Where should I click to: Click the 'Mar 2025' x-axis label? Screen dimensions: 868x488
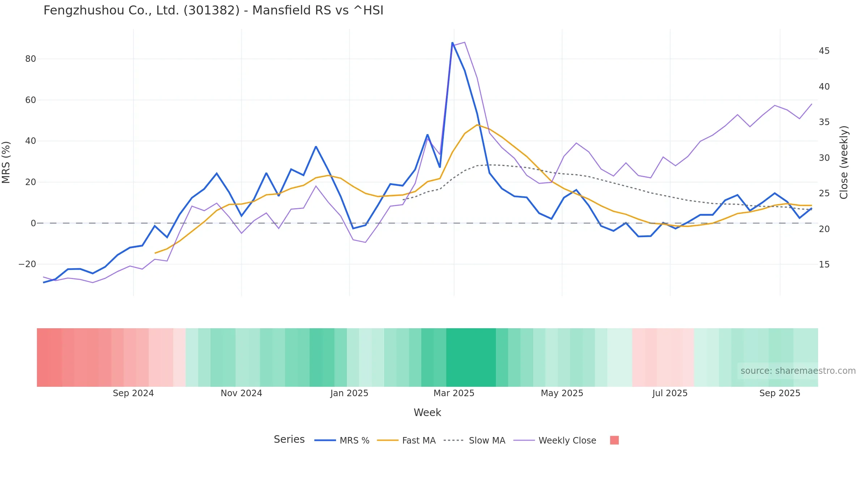click(x=454, y=393)
